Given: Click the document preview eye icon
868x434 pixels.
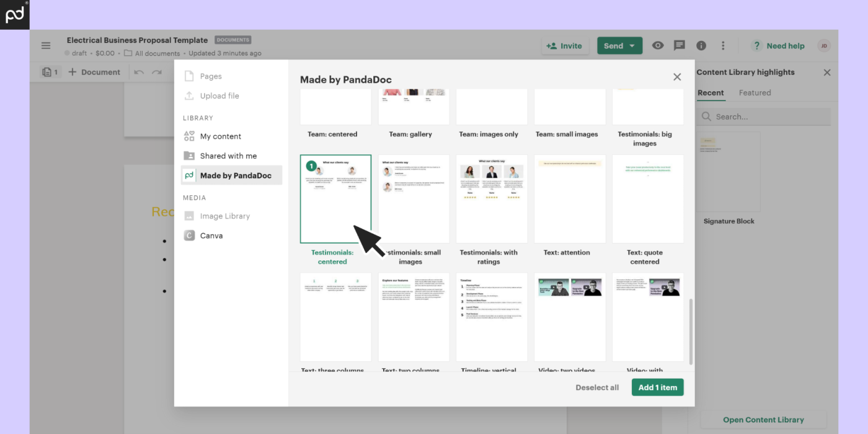Looking at the screenshot, I should 657,45.
